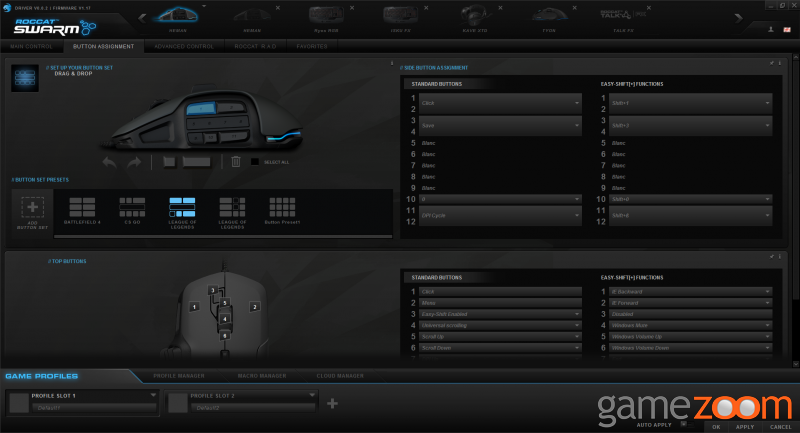Open the Macro Manager tab

(x=262, y=376)
